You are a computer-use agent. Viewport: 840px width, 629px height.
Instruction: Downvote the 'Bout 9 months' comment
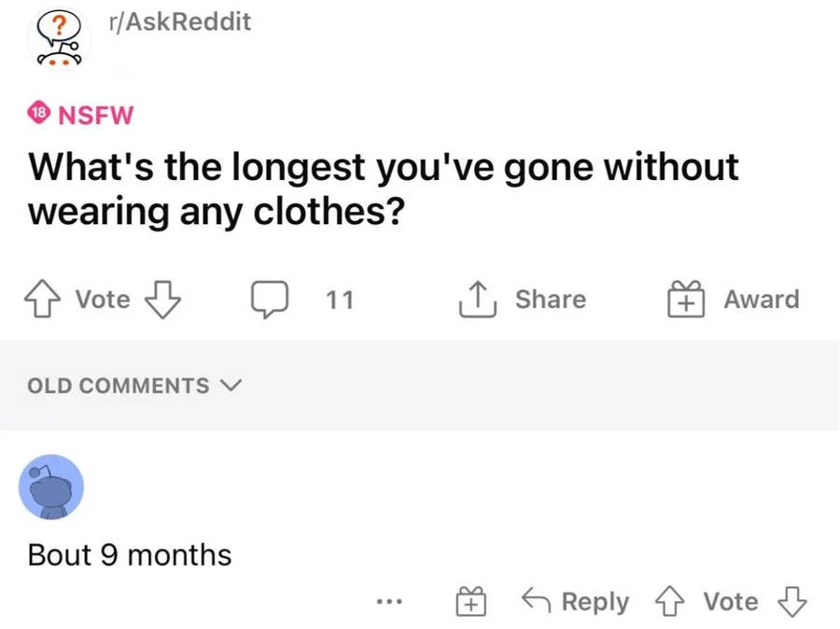click(790, 605)
